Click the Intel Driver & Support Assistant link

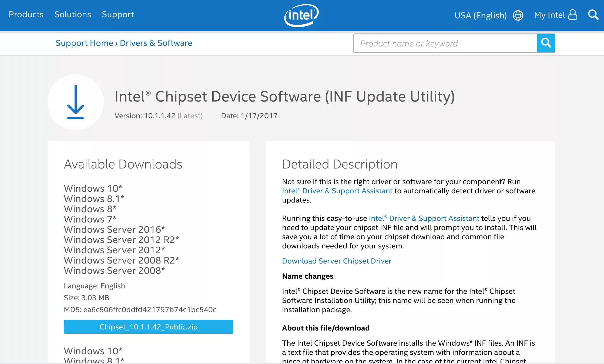click(x=337, y=191)
